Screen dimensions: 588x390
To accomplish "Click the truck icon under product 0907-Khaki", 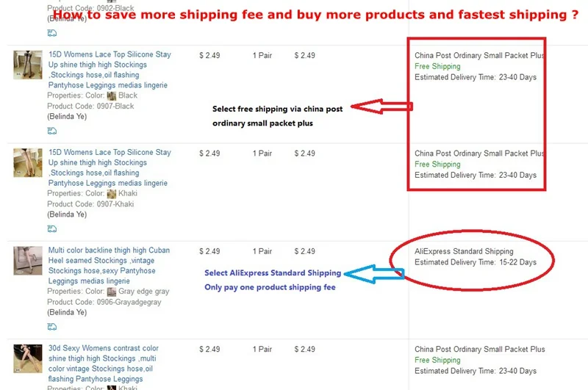I will [52, 229].
